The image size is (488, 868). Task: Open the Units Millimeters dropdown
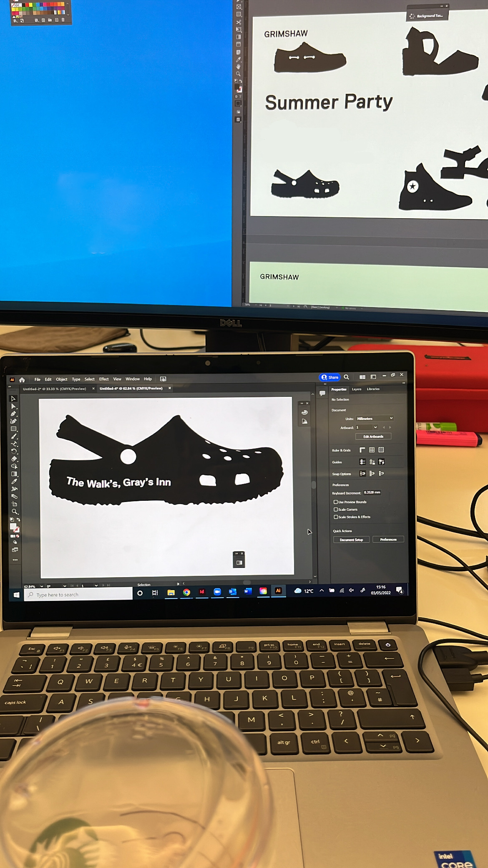click(x=375, y=418)
